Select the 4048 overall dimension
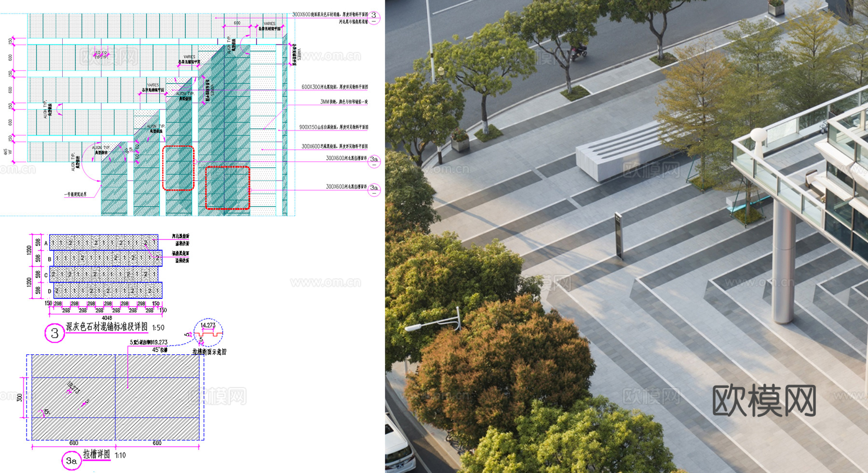868x473 pixels. pos(107,318)
